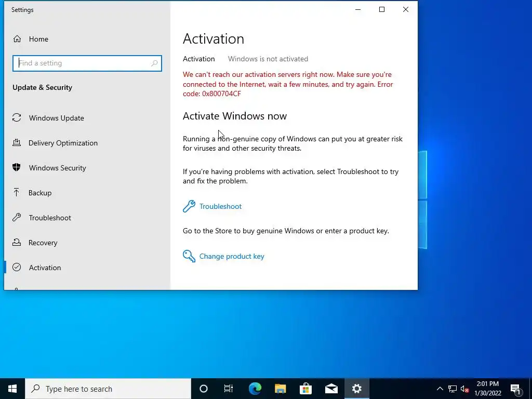
Task: Click the Windows is not activated status
Action: point(268,59)
